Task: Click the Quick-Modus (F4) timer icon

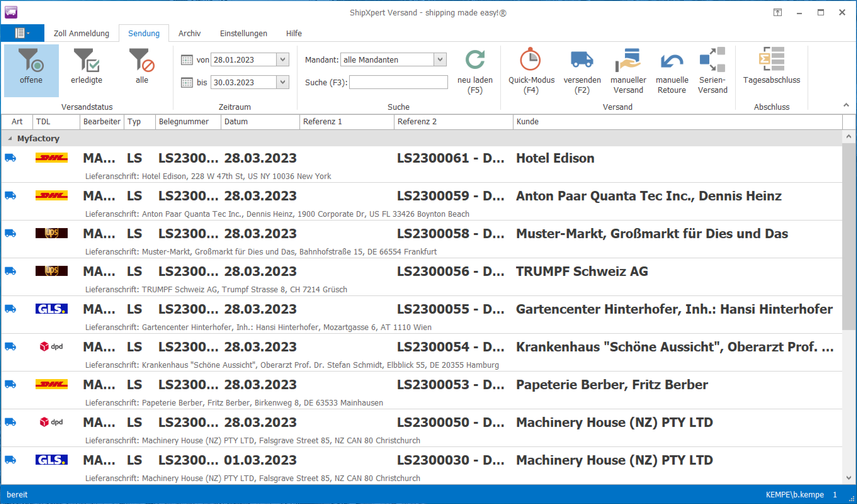Action: pos(531,60)
